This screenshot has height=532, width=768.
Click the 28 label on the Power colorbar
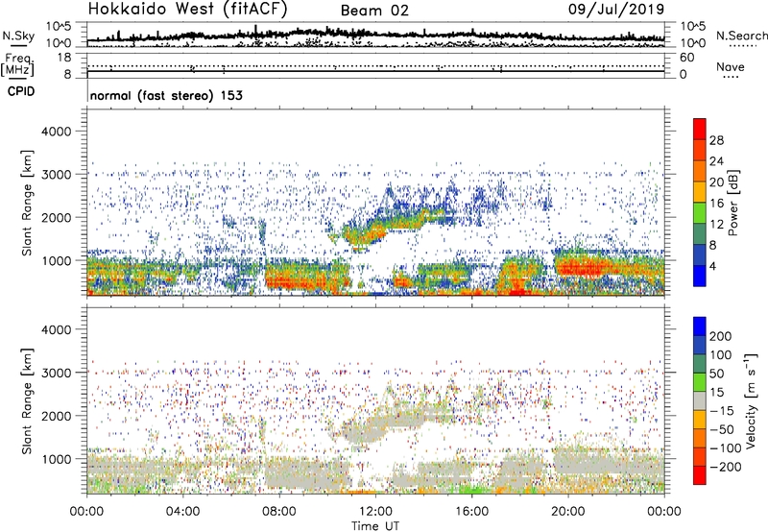(716, 140)
